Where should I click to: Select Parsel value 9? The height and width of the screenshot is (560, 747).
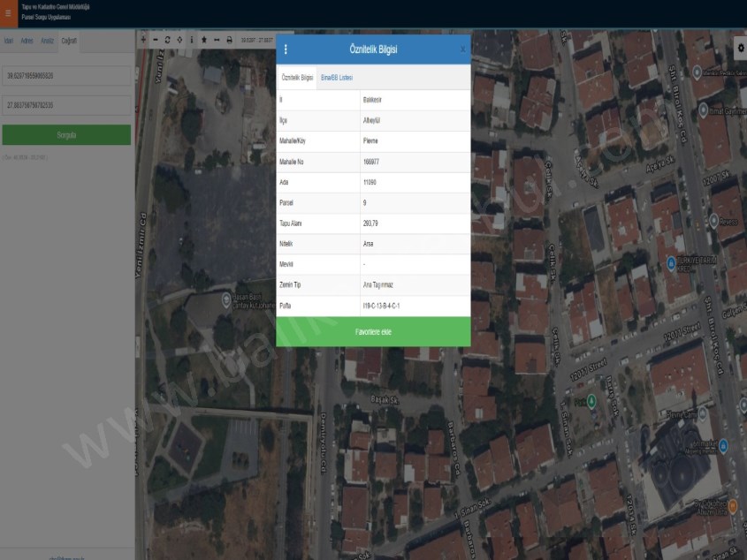[x=364, y=203]
